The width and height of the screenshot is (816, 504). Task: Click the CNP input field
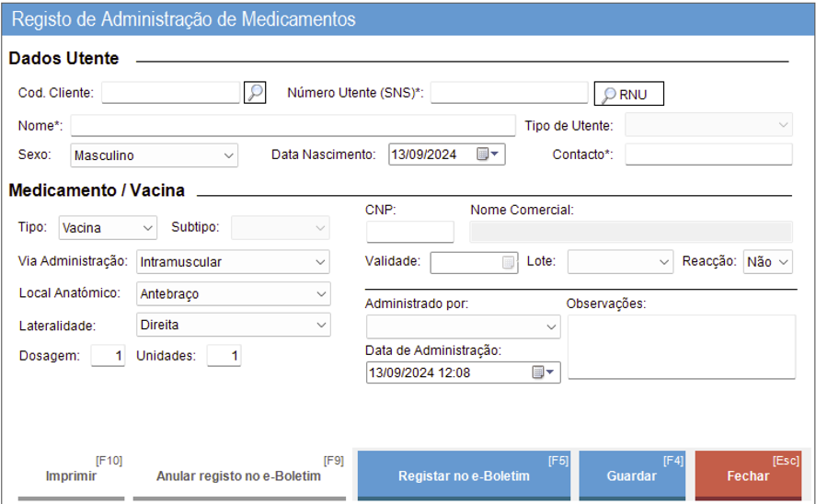[409, 232]
